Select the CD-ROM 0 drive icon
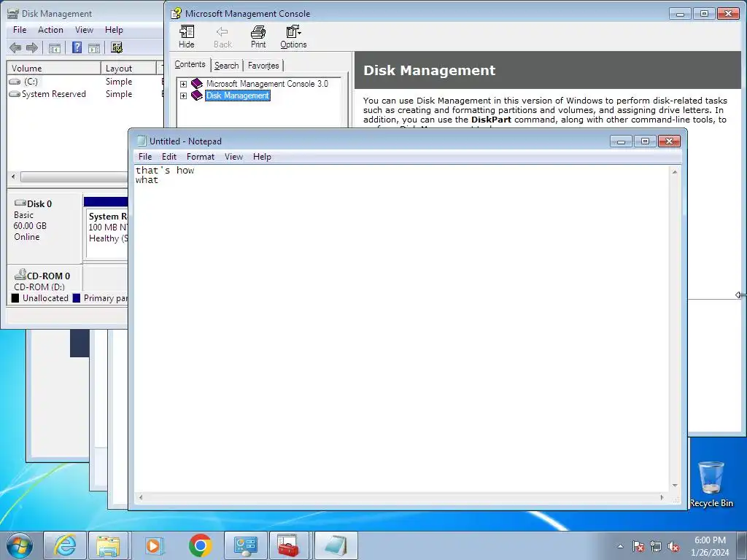747x560 pixels. 20,274
